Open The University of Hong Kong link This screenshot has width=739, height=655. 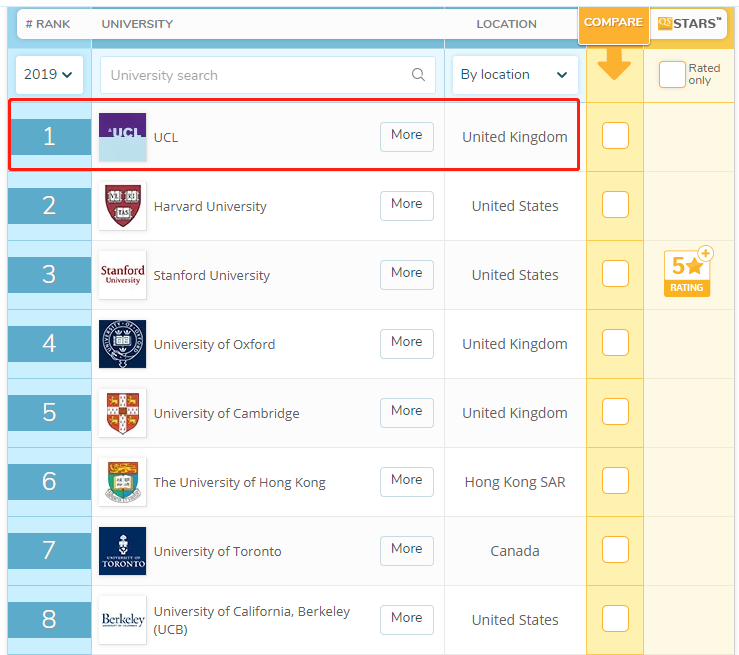click(x=239, y=483)
